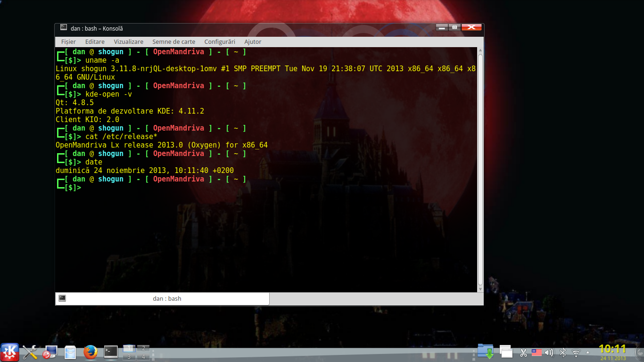644x362 pixels.
Task: Click the Konsole window title bar icon
Action: tap(63, 28)
